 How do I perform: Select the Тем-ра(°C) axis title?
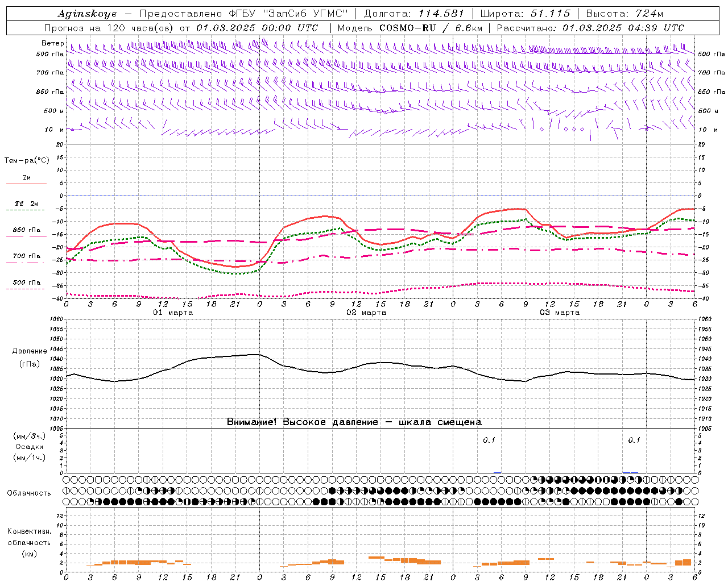tap(27, 161)
